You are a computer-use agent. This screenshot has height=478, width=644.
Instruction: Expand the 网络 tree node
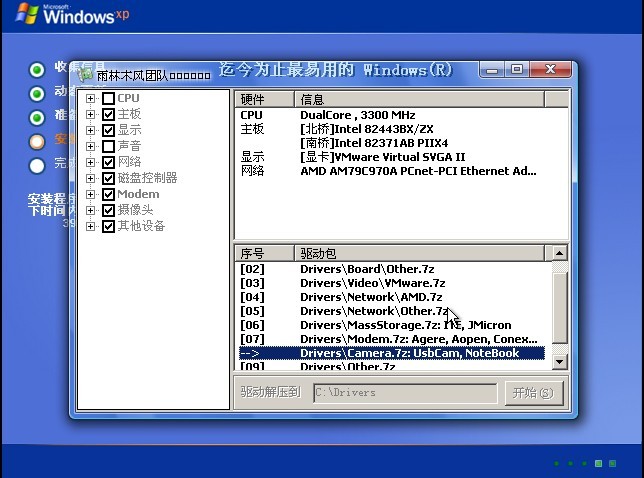click(90, 162)
